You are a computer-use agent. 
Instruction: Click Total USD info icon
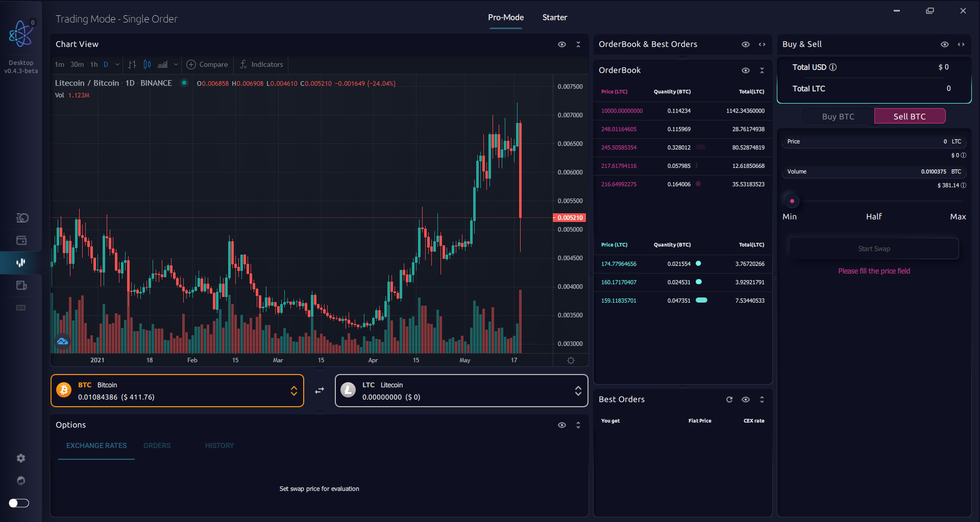pyautogui.click(x=833, y=67)
